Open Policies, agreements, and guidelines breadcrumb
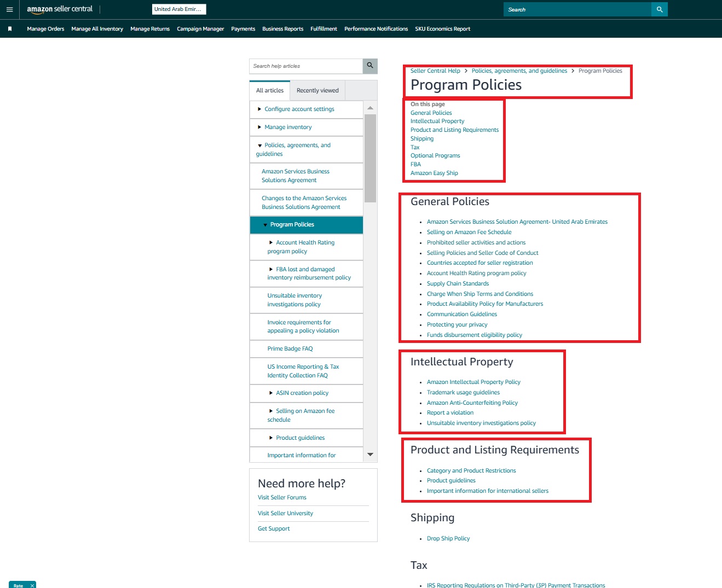This screenshot has height=588, width=722. click(x=519, y=71)
